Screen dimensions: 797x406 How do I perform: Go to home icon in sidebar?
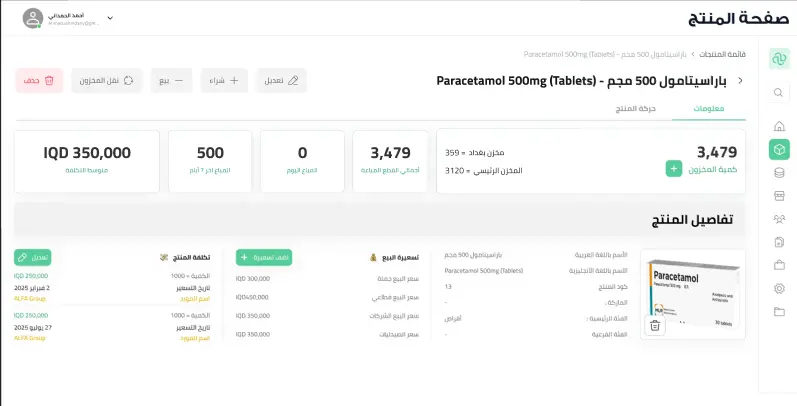tap(779, 126)
